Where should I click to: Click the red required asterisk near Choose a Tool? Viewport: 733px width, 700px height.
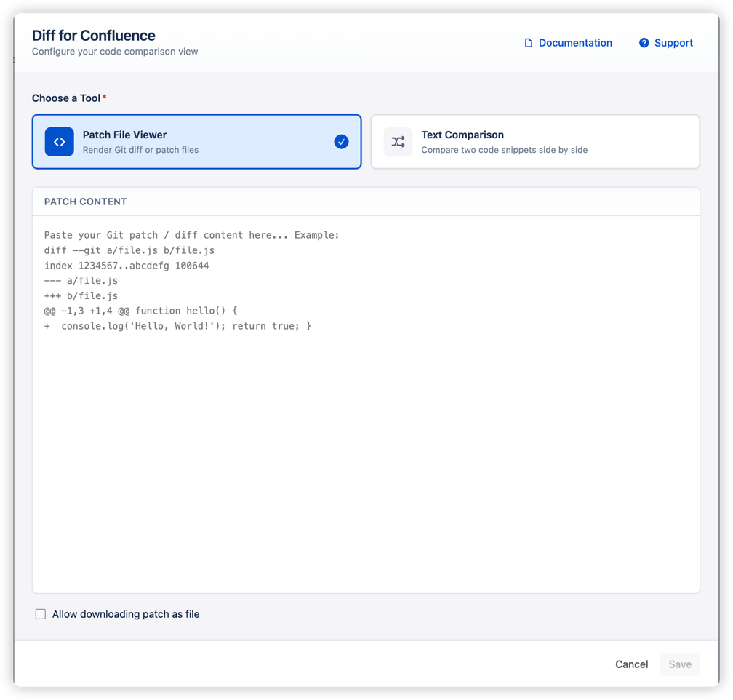(105, 95)
